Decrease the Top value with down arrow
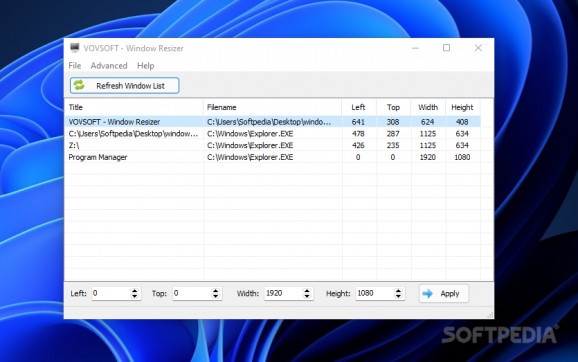The width and height of the screenshot is (578, 362). pos(216,296)
